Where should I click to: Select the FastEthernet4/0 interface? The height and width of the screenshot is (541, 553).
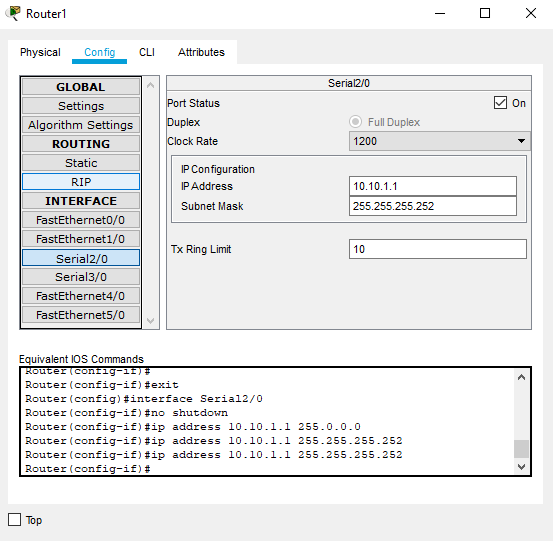81,296
